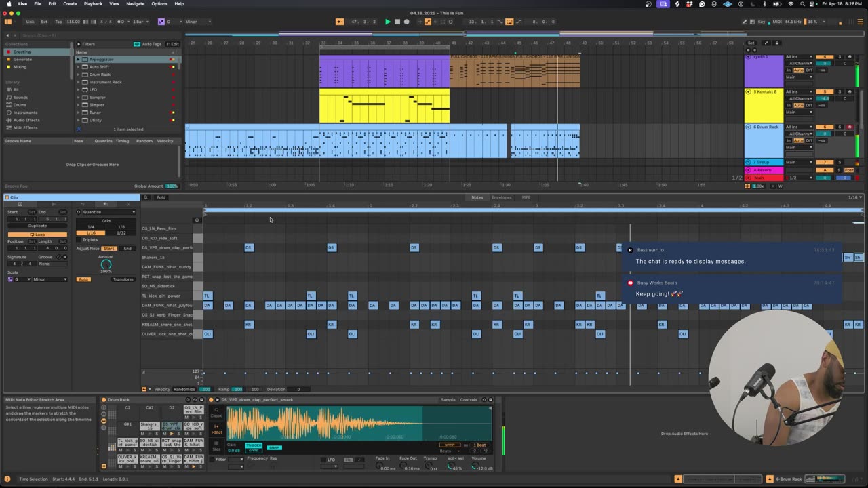This screenshot has width=868, height=488.
Task: Click the Simpler TRIGGER mode button
Action: click(253, 445)
